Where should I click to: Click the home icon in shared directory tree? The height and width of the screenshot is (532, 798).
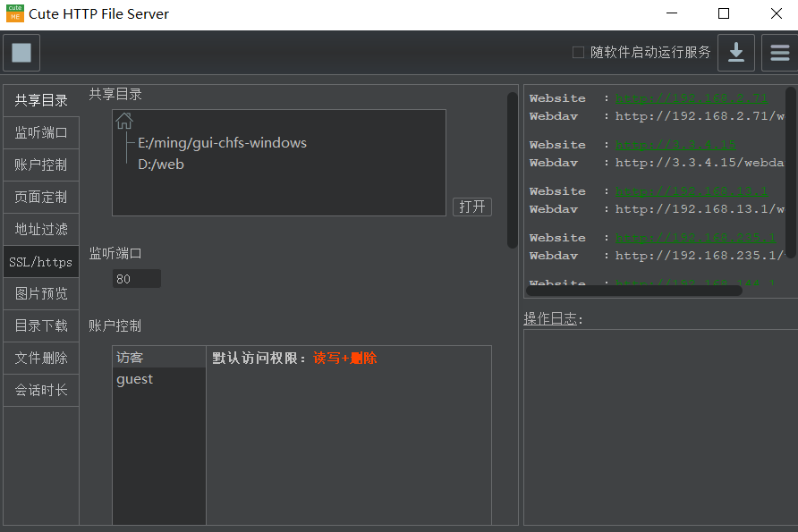click(x=124, y=121)
